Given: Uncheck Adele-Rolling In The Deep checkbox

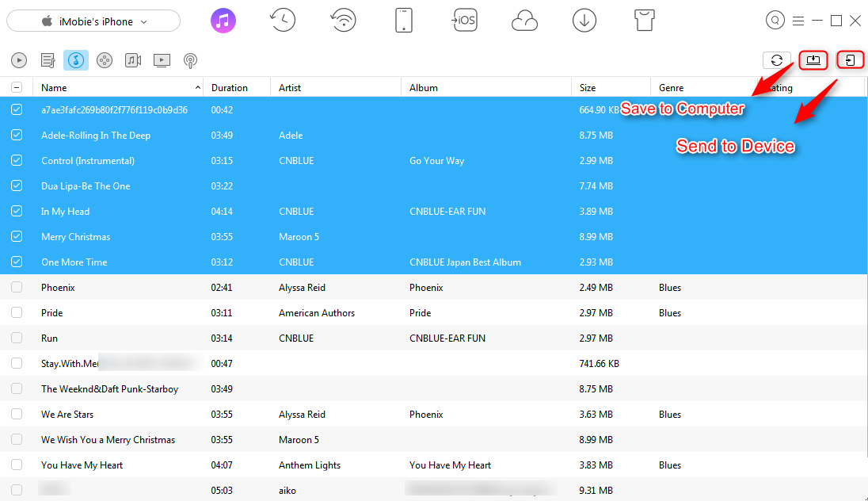Looking at the screenshot, I should [17, 136].
